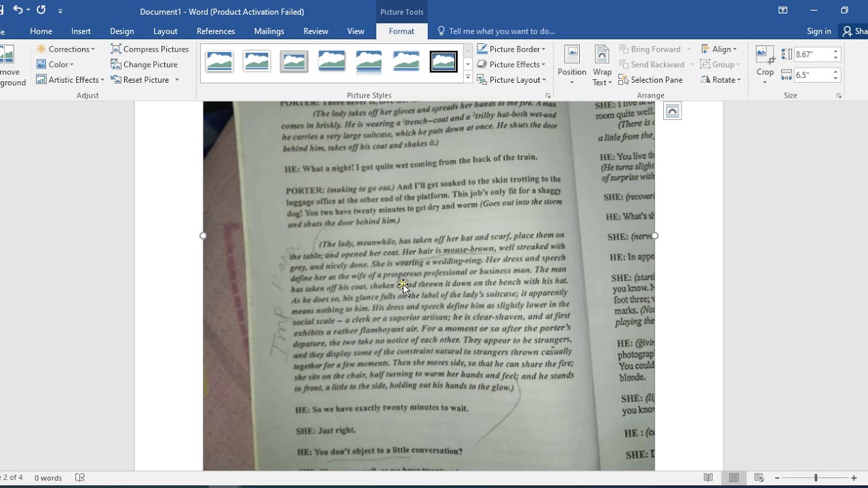The height and width of the screenshot is (488, 868).
Task: Open the Picture Styles dialog launcher
Action: coord(548,96)
